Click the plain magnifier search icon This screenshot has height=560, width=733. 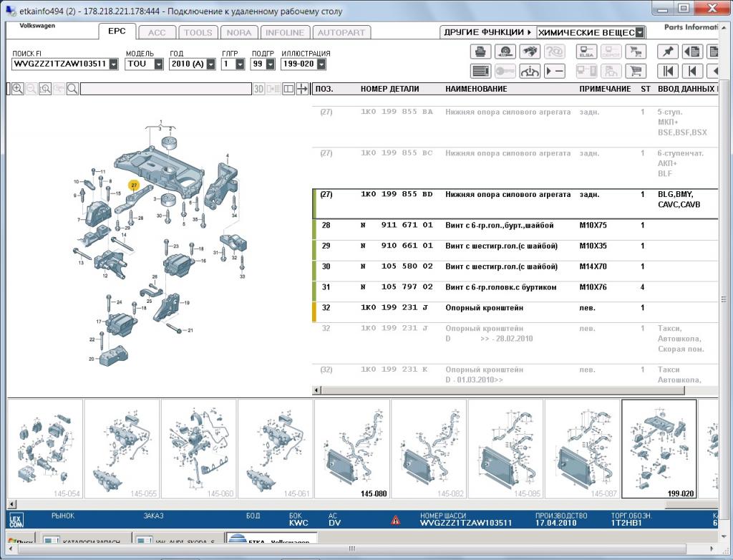[x=72, y=89]
